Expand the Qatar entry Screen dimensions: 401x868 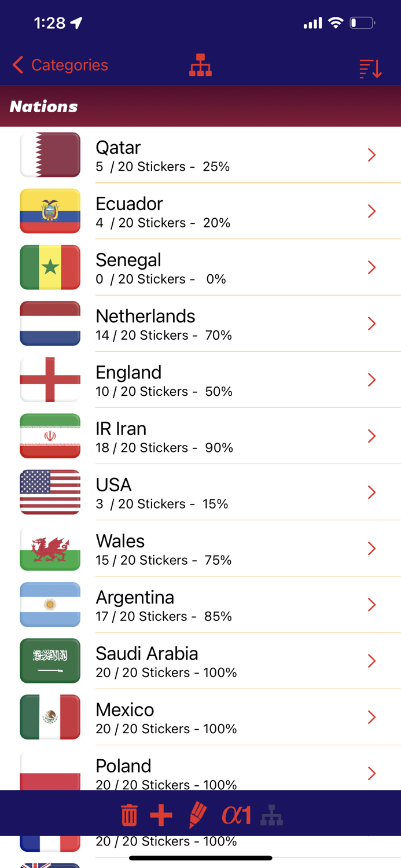(x=371, y=155)
